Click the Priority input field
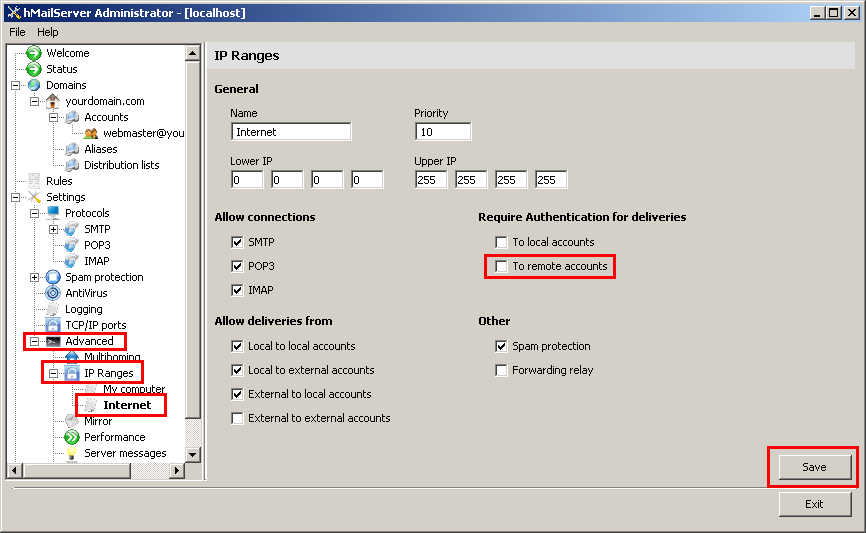The image size is (866, 533). [443, 132]
